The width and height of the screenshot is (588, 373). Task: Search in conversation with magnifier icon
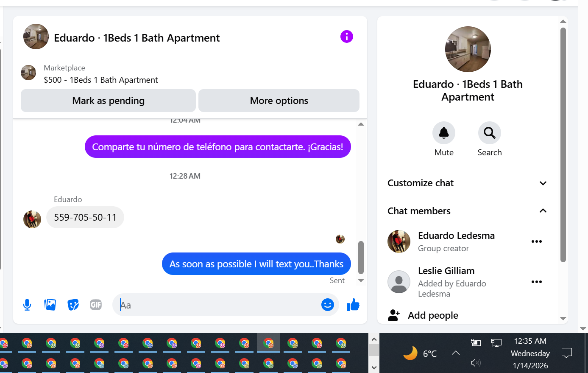pos(490,133)
